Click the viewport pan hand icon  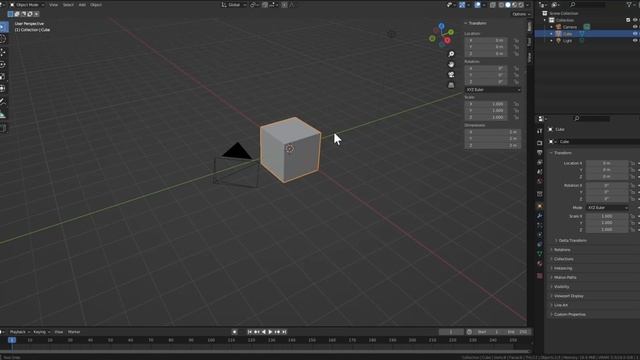coord(451,64)
